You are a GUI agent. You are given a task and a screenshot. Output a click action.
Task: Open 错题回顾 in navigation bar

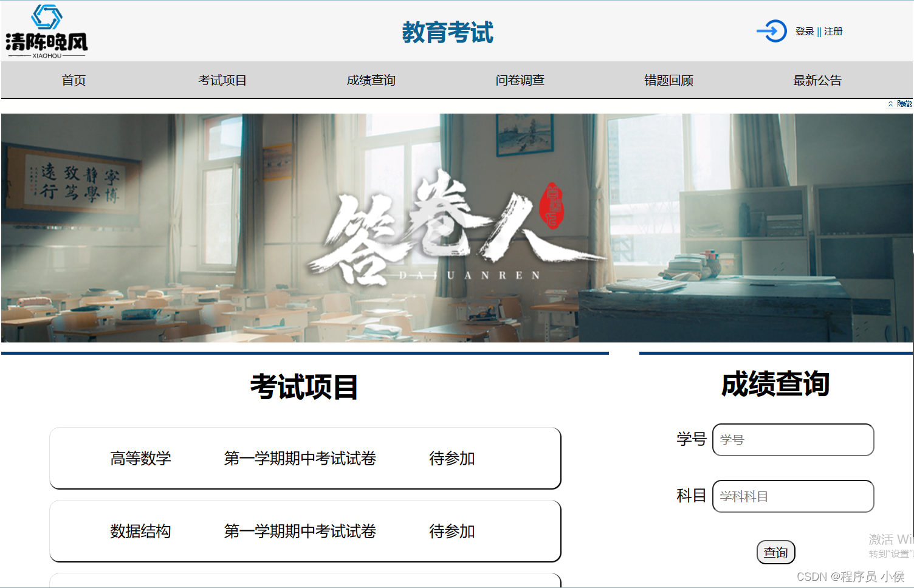pos(669,80)
